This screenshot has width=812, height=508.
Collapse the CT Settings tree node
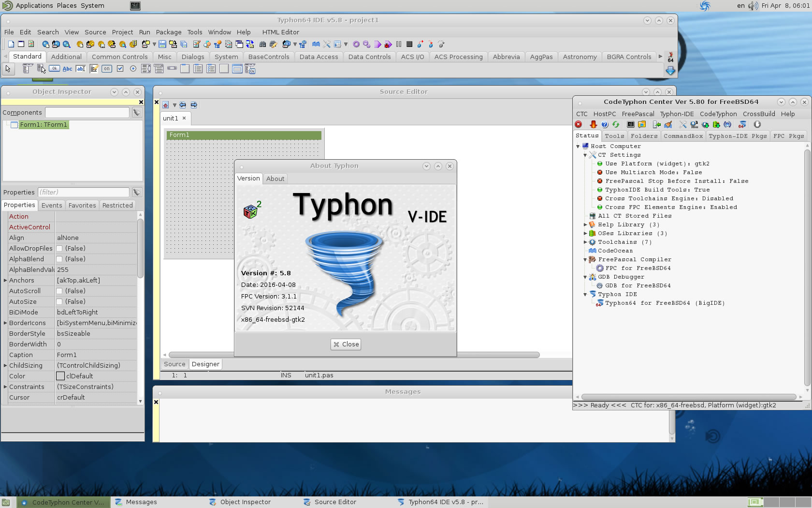(x=585, y=155)
